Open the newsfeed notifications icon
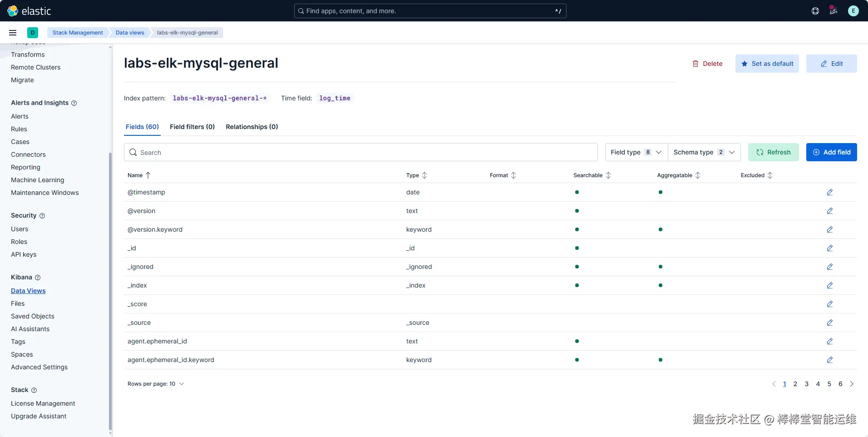Image resolution: width=868 pixels, height=437 pixels. point(833,10)
